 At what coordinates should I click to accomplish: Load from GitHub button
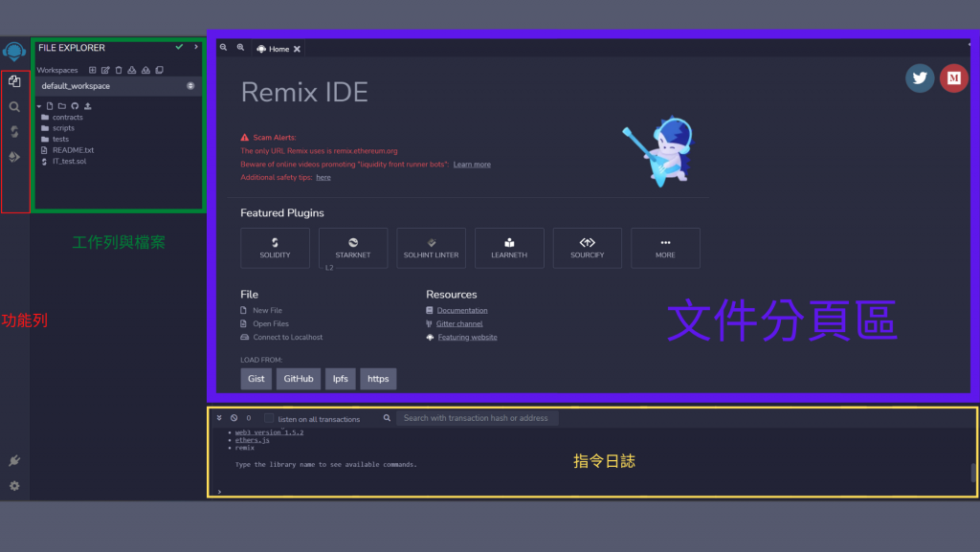[x=299, y=379]
